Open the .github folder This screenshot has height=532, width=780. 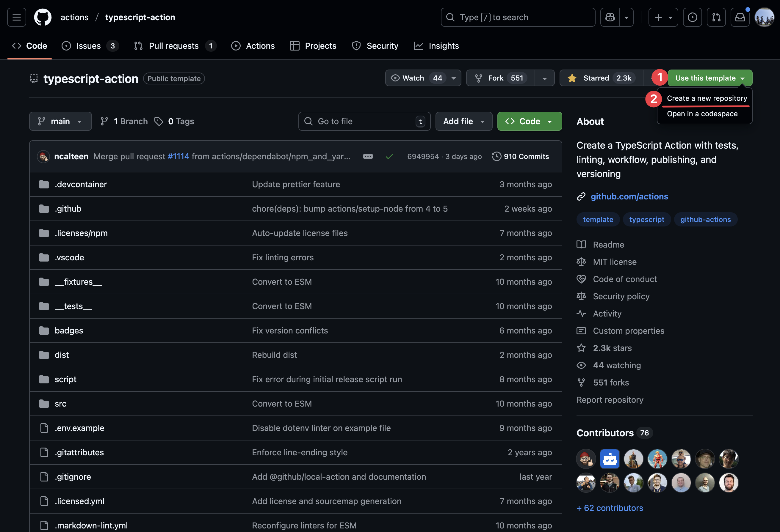click(68, 209)
